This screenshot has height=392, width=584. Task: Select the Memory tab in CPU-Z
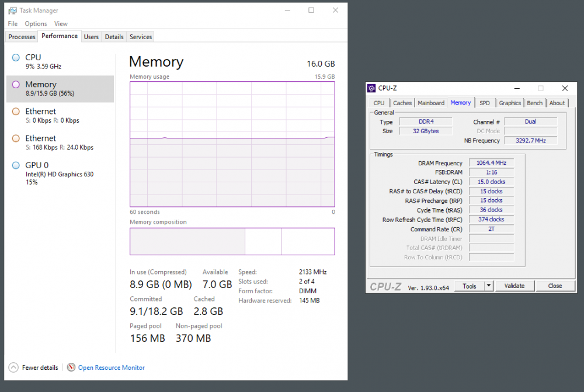click(460, 102)
